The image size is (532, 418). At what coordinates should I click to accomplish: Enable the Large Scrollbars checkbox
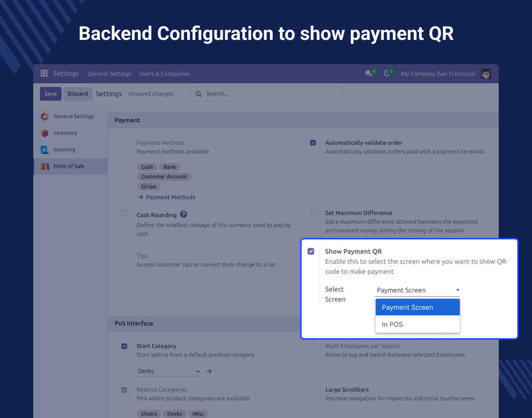coord(313,390)
